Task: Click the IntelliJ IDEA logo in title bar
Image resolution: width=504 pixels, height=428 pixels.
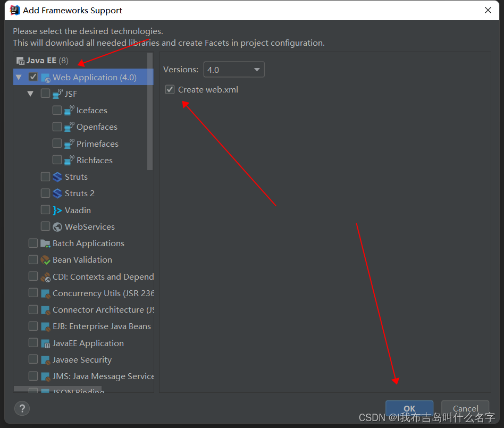Action: [15, 10]
